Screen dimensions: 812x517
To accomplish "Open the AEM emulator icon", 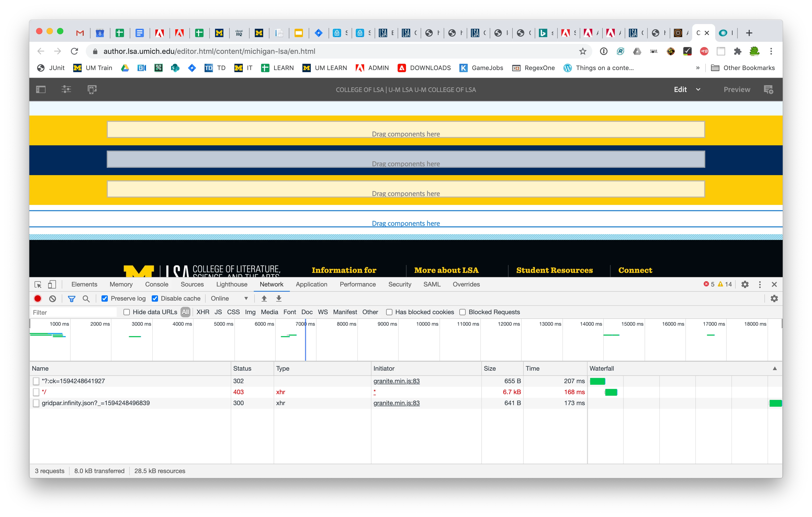I will coord(92,90).
